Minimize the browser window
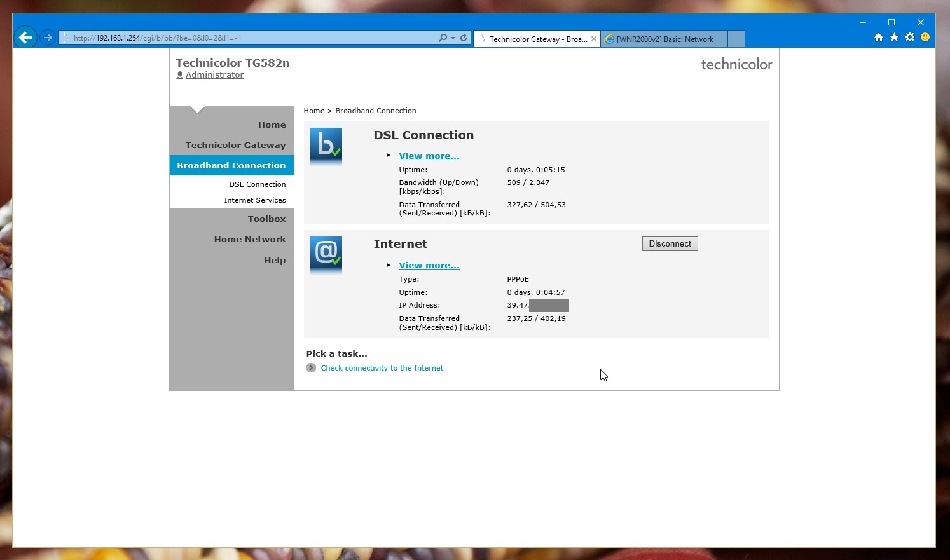Image resolution: width=950 pixels, height=560 pixels. (863, 22)
